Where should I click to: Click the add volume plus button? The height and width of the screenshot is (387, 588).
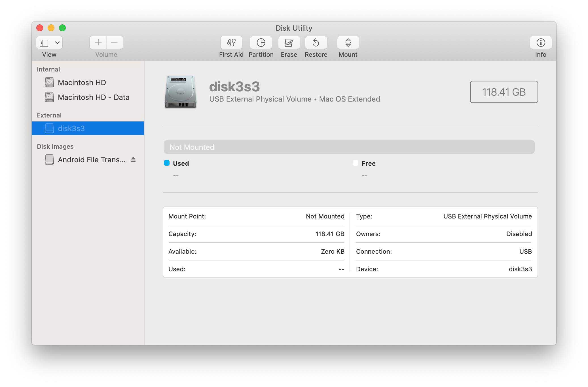coord(98,43)
